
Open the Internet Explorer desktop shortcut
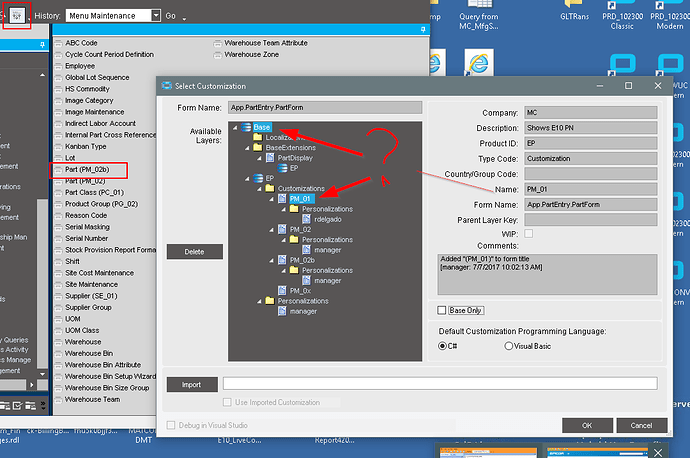pyautogui.click(x=479, y=63)
